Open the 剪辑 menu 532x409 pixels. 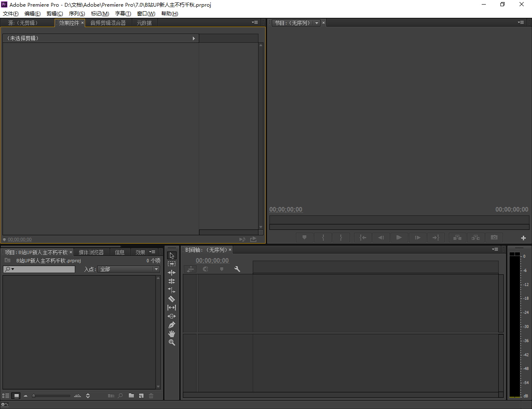55,14
